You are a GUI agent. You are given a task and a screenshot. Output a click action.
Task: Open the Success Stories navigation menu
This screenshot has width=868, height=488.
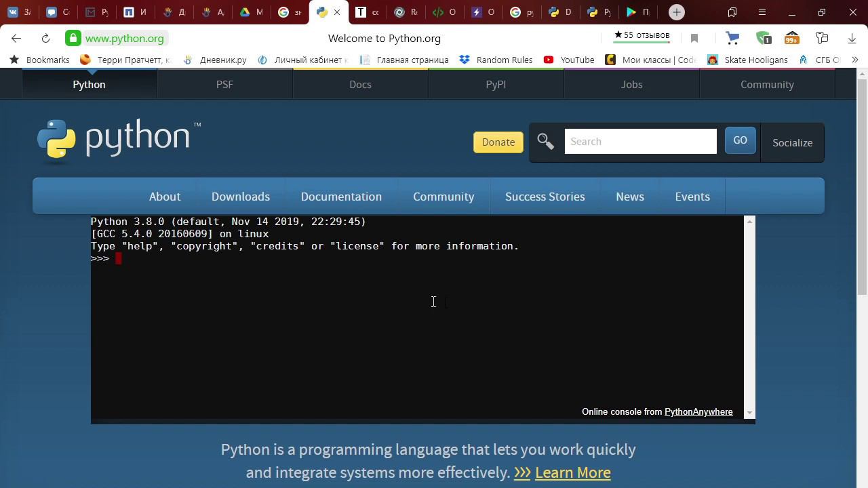coord(545,197)
